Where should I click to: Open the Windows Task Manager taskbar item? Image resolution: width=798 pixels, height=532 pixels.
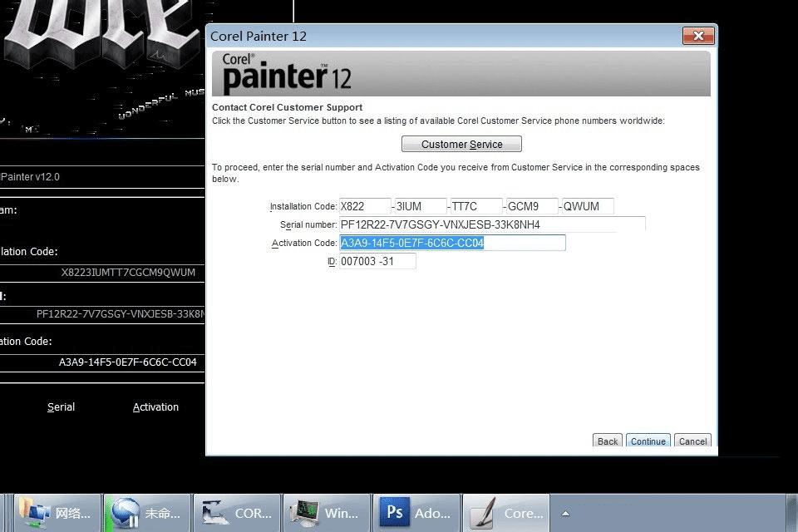coord(327,513)
